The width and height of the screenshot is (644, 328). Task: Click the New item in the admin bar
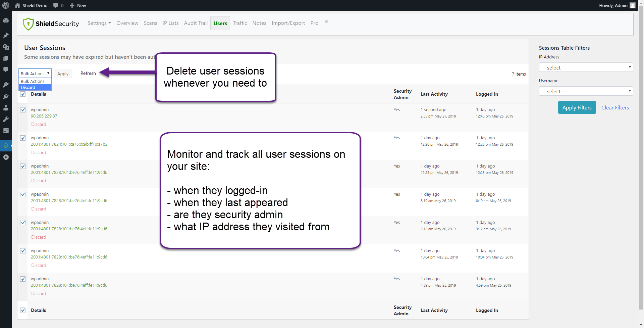click(x=78, y=5)
